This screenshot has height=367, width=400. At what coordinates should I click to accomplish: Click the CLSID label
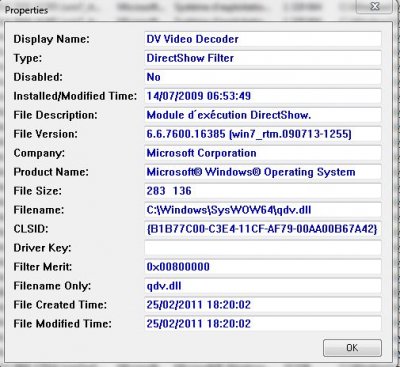(x=31, y=229)
